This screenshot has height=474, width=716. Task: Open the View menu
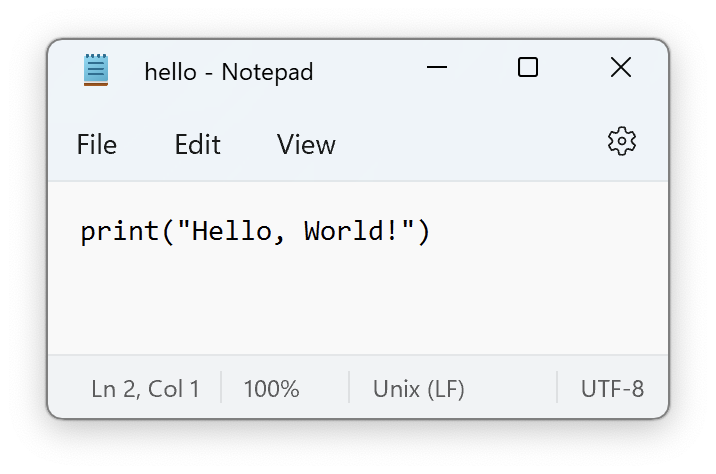coord(306,145)
